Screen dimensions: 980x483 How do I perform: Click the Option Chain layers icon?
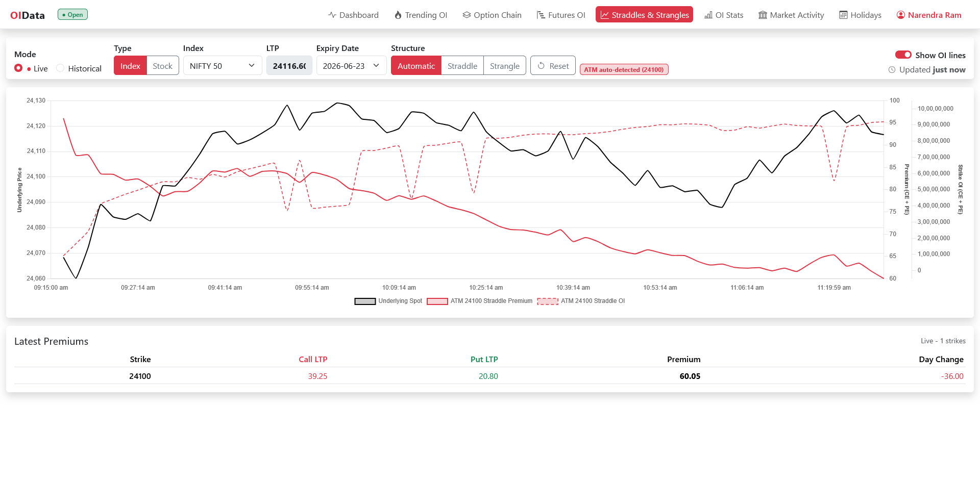[467, 15]
